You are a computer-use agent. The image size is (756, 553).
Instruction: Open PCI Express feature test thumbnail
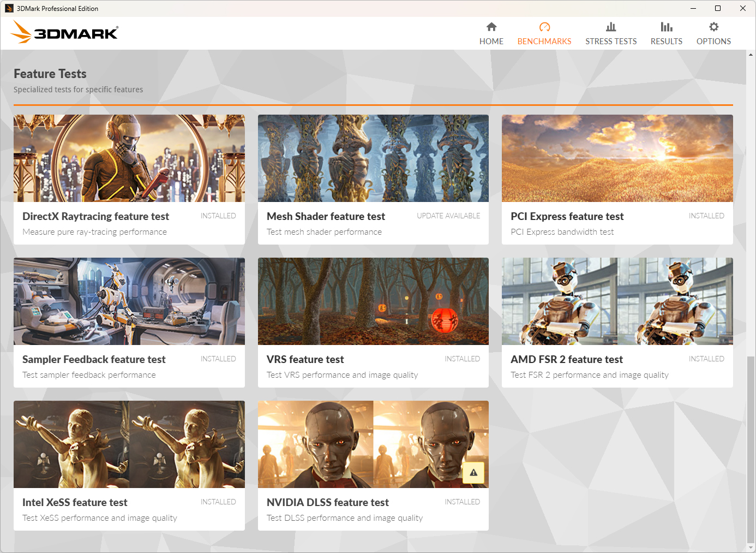(617, 158)
